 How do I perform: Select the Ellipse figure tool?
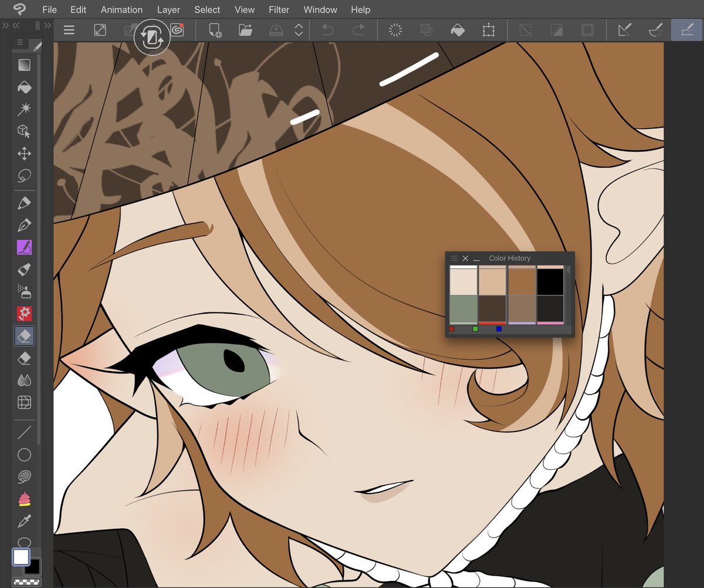[x=24, y=455]
